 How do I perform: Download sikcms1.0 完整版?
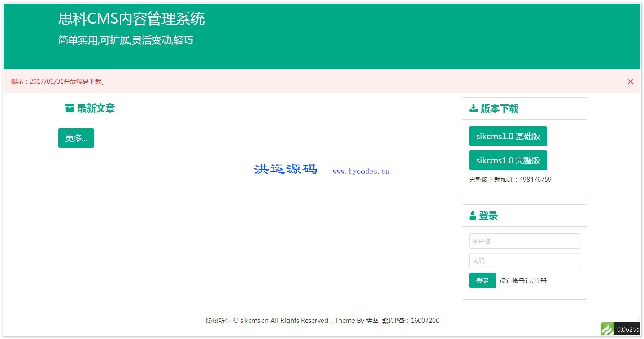click(x=508, y=160)
